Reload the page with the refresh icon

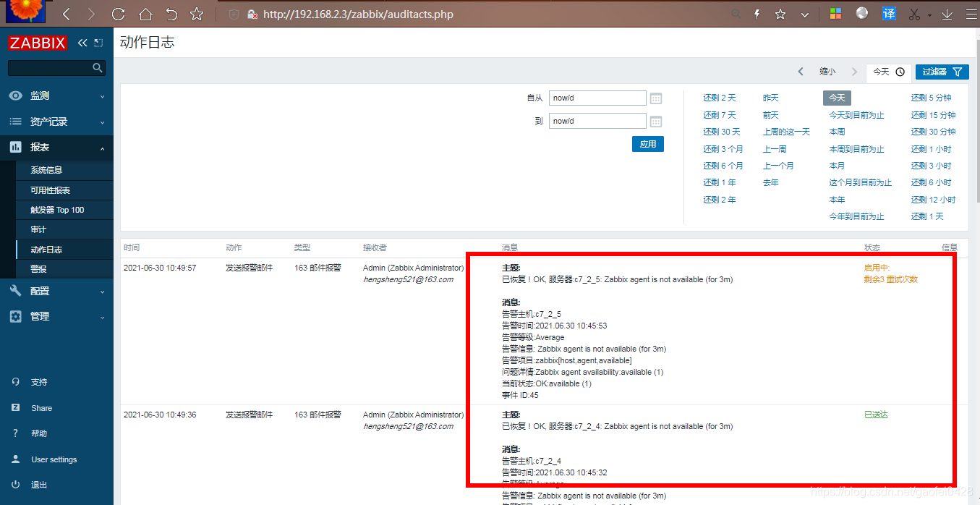tap(119, 14)
